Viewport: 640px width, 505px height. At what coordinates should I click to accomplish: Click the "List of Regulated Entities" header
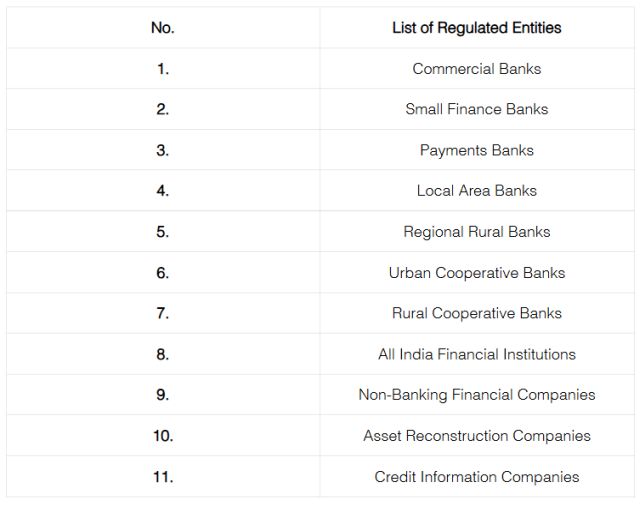pyautogui.click(x=476, y=28)
